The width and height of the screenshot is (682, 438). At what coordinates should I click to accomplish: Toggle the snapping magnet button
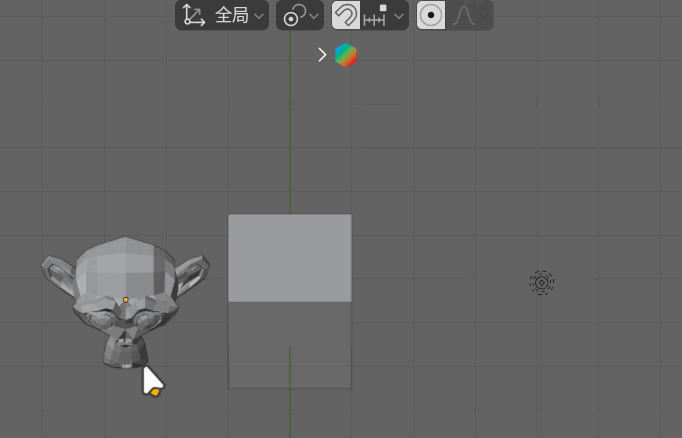[x=346, y=15]
